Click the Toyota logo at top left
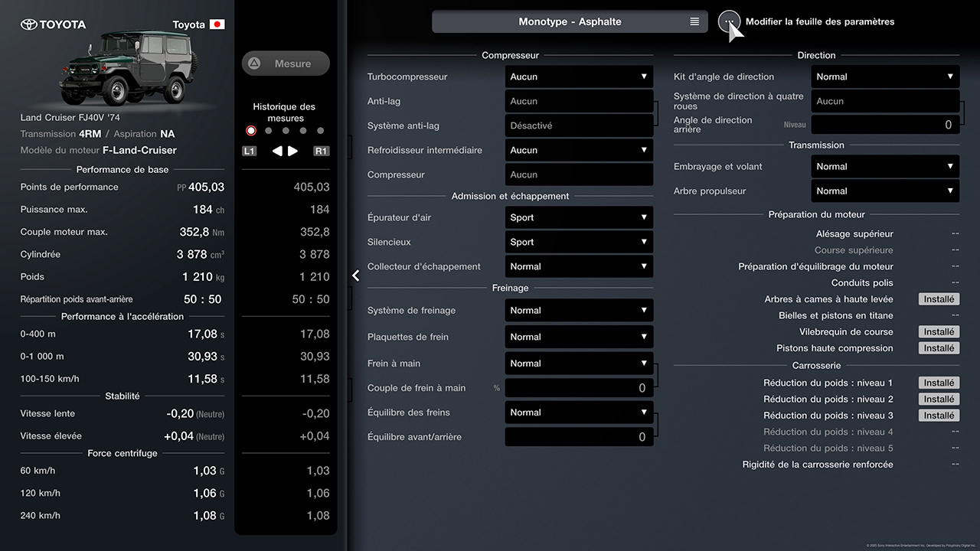 pos(28,24)
